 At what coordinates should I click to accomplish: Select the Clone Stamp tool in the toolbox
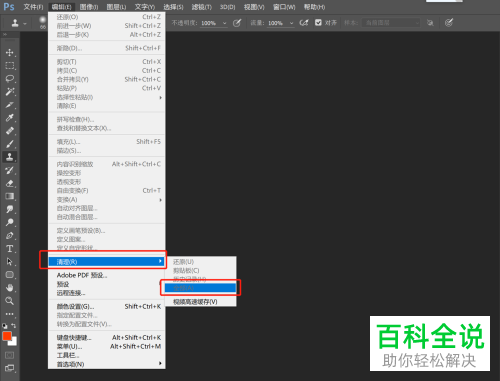tap(10, 157)
